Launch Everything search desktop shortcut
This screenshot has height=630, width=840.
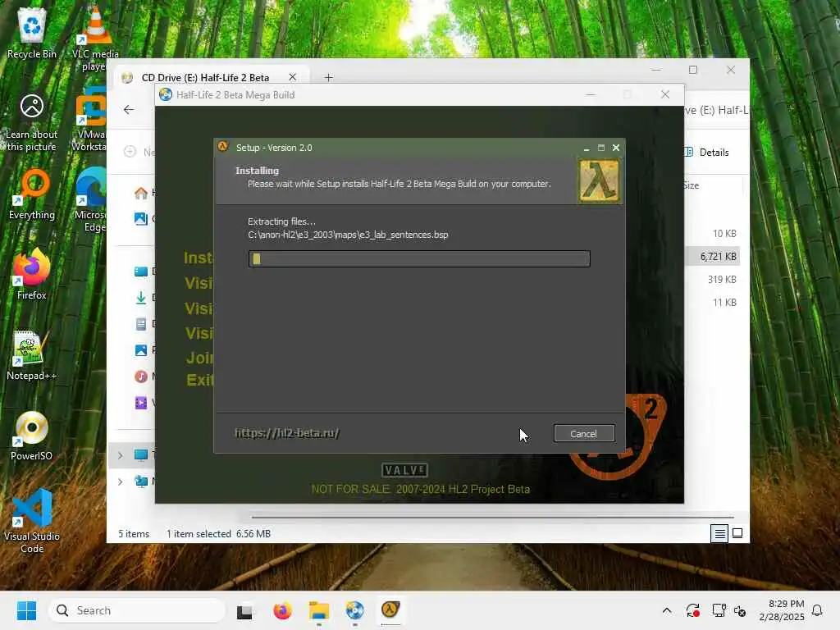click(x=32, y=194)
